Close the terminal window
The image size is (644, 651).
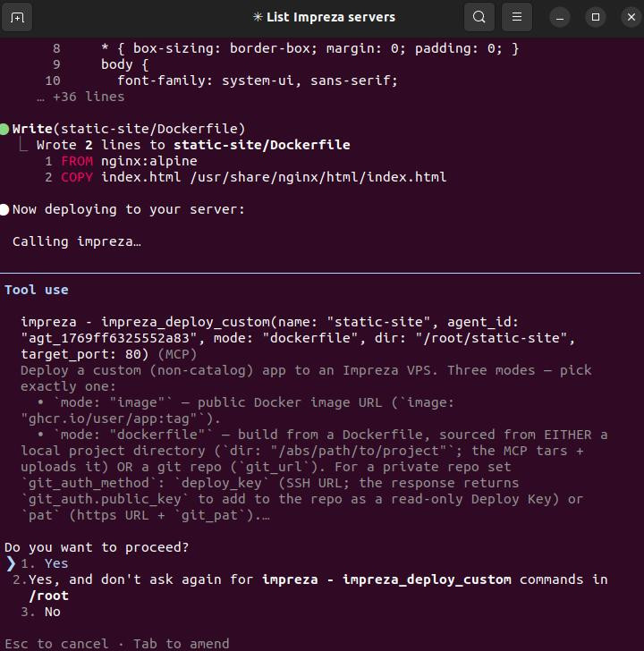click(x=631, y=18)
